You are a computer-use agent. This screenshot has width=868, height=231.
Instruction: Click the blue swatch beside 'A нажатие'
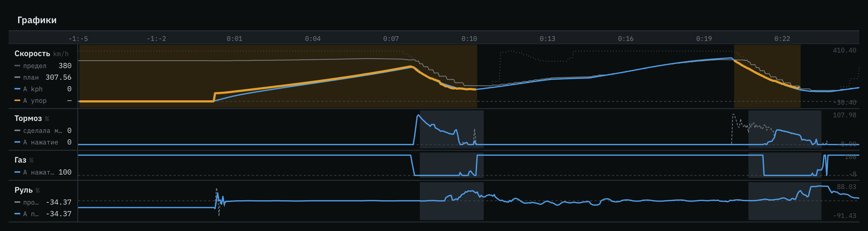pyautogui.click(x=17, y=142)
